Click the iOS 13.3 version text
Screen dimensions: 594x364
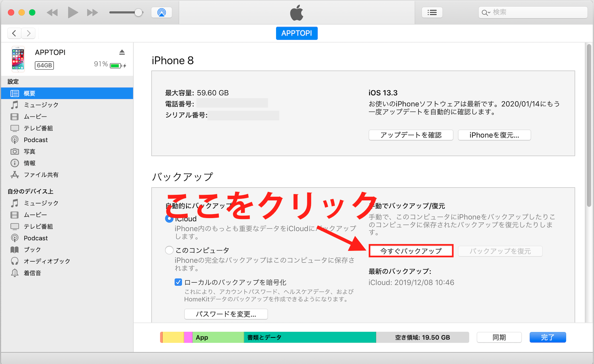[x=383, y=93]
